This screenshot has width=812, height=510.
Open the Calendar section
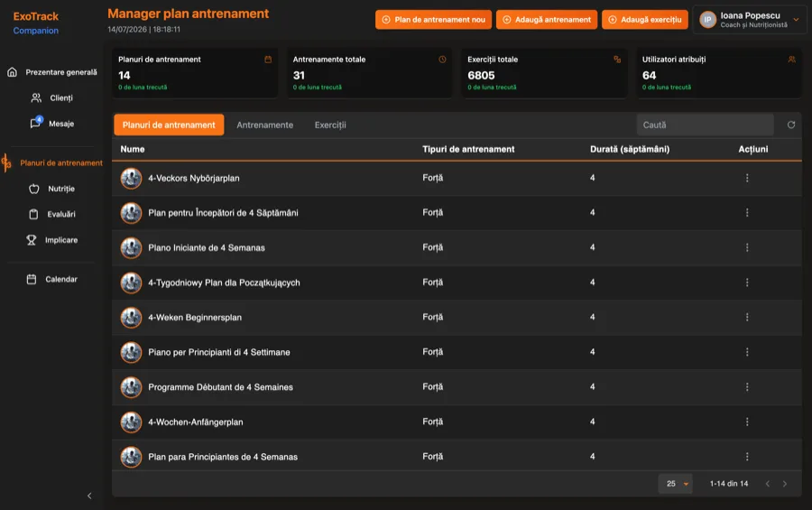pos(51,279)
